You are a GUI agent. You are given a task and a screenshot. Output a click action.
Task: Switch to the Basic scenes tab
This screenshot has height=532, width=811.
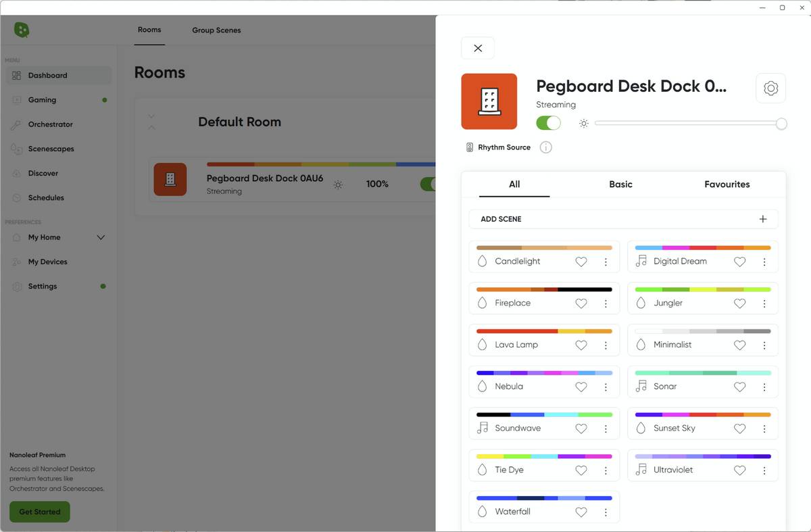point(620,184)
